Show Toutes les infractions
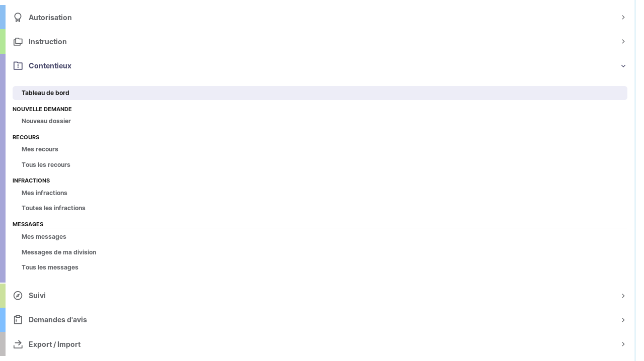 point(53,208)
